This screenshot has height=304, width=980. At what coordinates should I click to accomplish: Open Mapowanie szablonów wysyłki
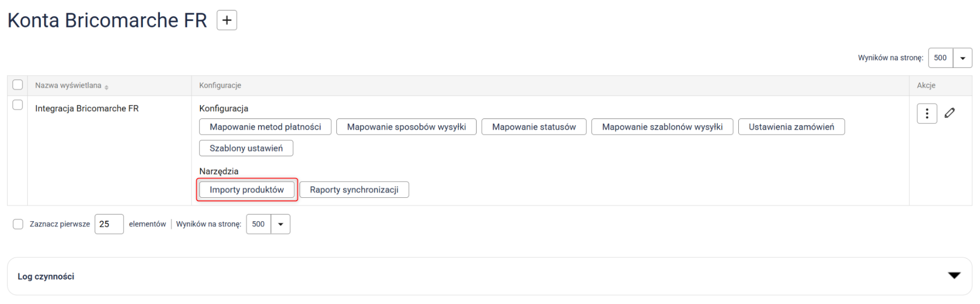tap(662, 127)
